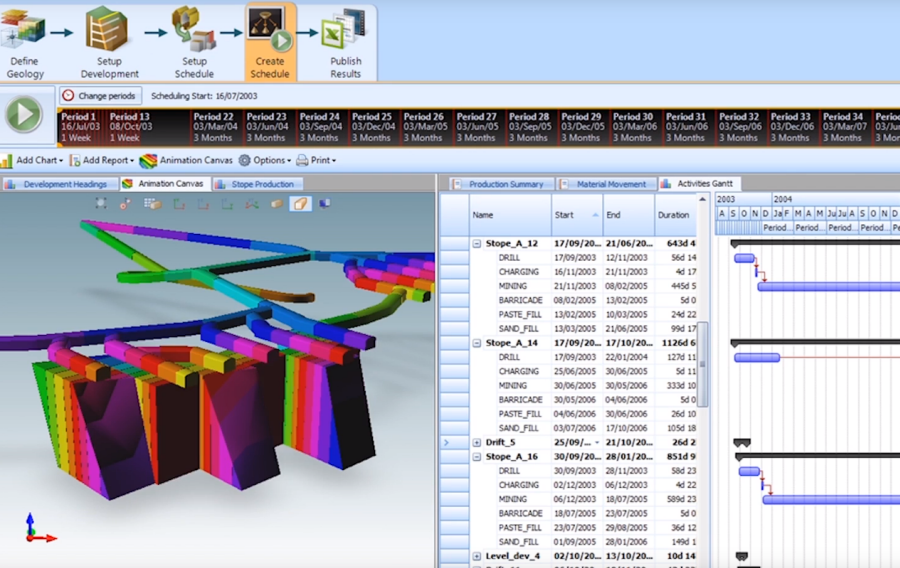Toggle the highlighted solid shading canvas icon
Viewport: 900px width, 568px height.
300,204
